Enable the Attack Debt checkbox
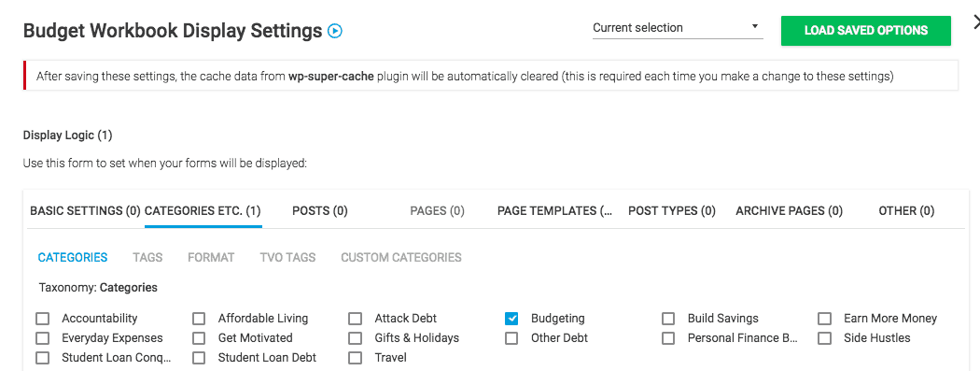The height and width of the screenshot is (371, 980). pyautogui.click(x=355, y=319)
